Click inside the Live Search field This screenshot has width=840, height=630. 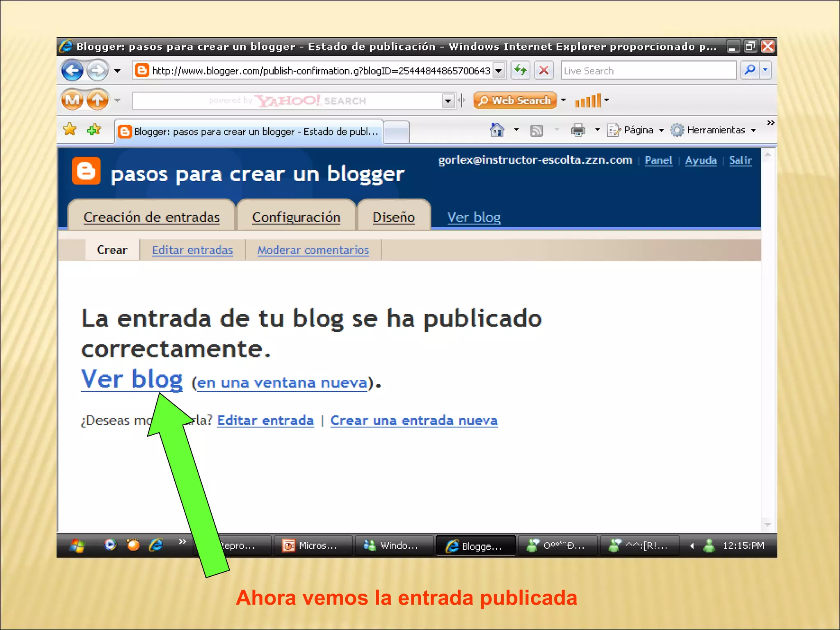[x=648, y=71]
